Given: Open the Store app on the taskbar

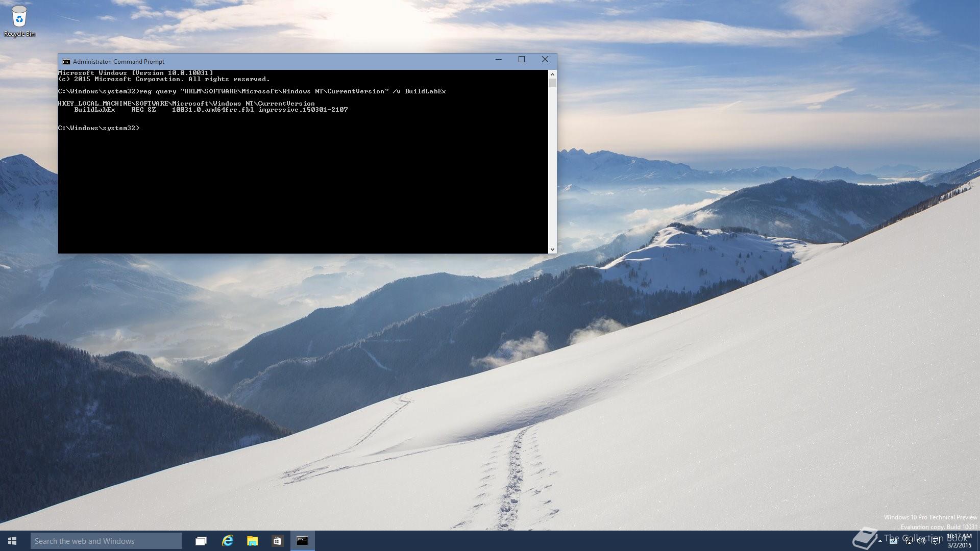Looking at the screenshot, I should point(277,541).
